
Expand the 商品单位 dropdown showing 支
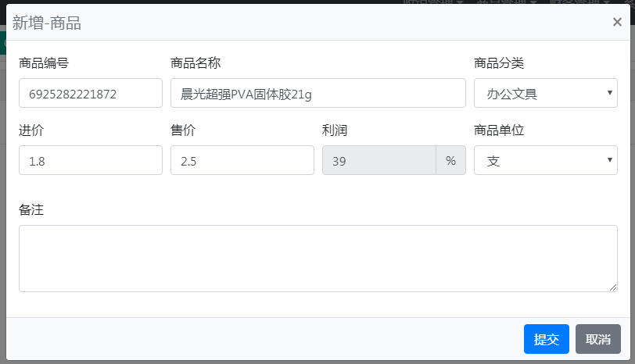coord(546,160)
